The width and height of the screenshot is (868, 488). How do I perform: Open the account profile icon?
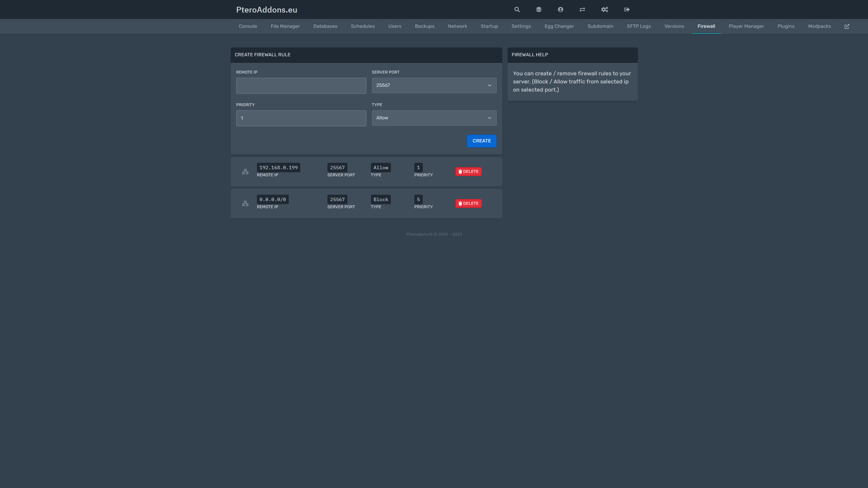point(560,9)
